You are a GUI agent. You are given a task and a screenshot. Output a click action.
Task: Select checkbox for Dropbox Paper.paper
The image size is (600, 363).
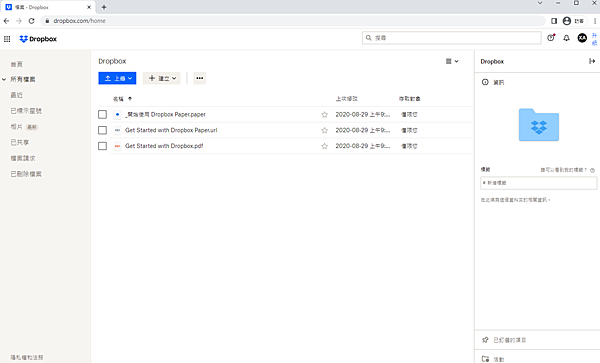click(102, 114)
